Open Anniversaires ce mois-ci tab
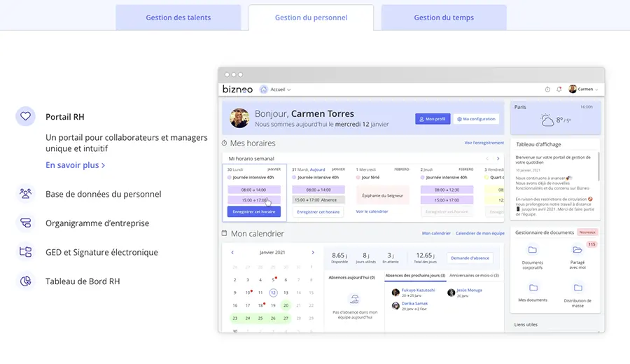Screen dimensions: 630x364 point(474,276)
